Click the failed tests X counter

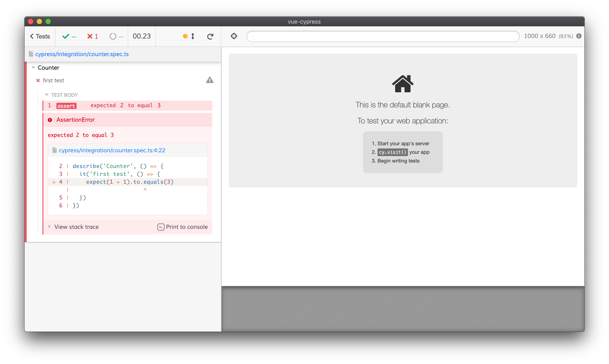point(93,36)
